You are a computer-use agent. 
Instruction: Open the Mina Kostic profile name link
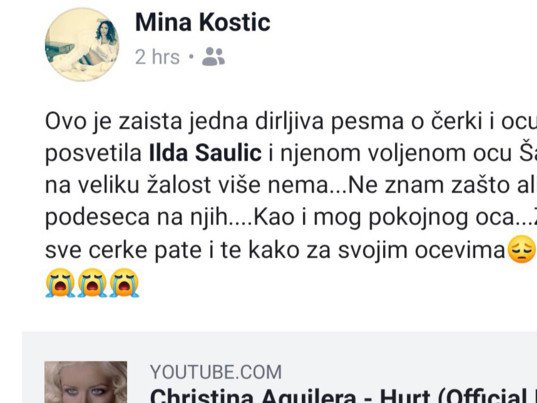tap(203, 23)
